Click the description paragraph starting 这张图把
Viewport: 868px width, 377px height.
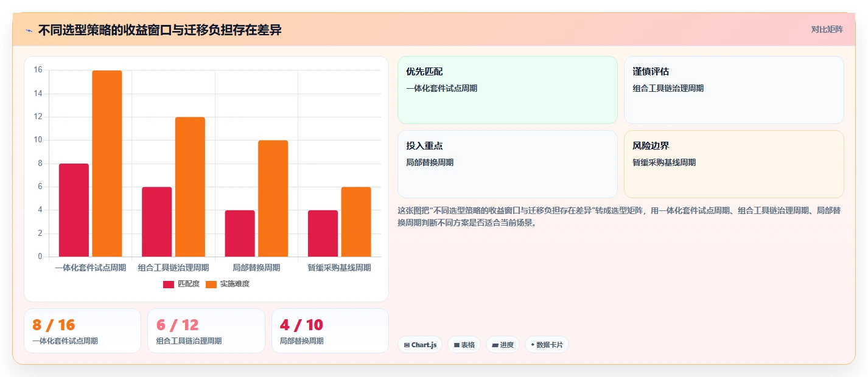(620, 216)
